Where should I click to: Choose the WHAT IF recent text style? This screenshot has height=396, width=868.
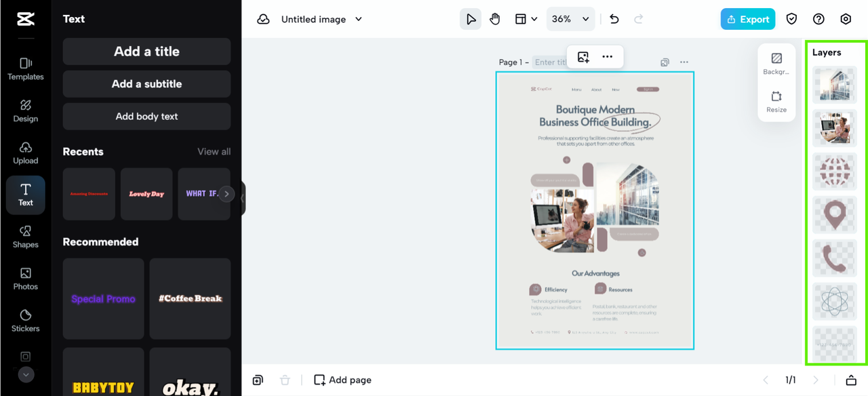[x=201, y=194]
